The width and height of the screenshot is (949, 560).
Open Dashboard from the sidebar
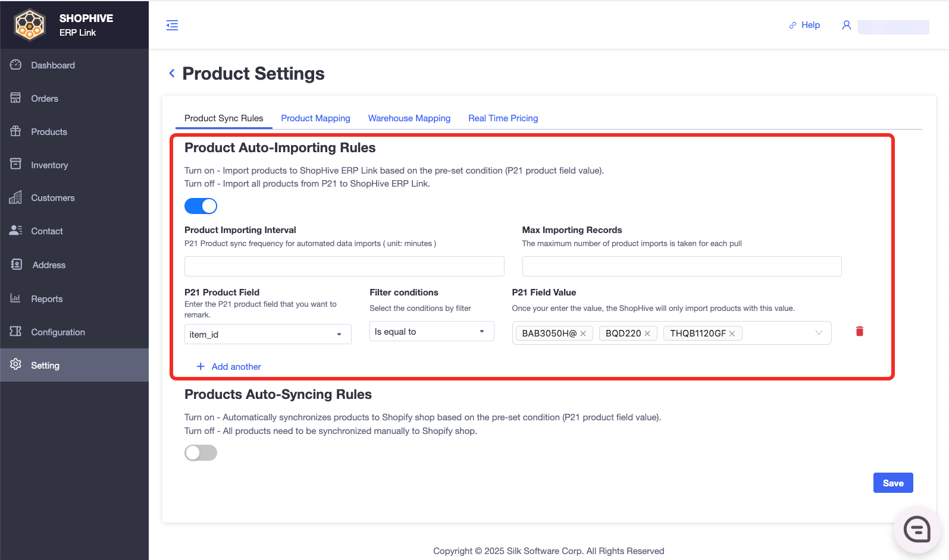[74, 65]
